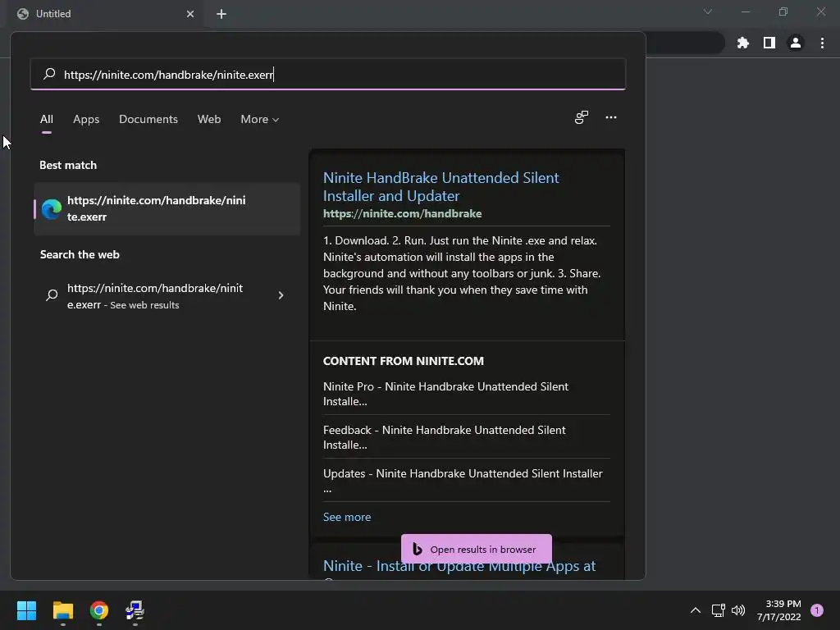Image resolution: width=840 pixels, height=630 pixels.
Task: Open Updates - Ninite Handbrake link
Action: coord(463,481)
